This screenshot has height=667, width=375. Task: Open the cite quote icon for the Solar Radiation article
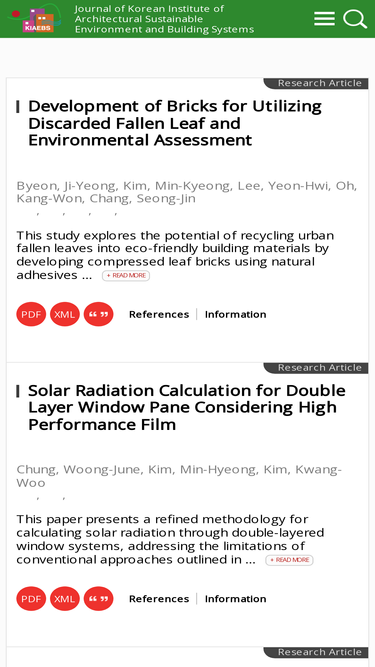pyautogui.click(x=98, y=599)
